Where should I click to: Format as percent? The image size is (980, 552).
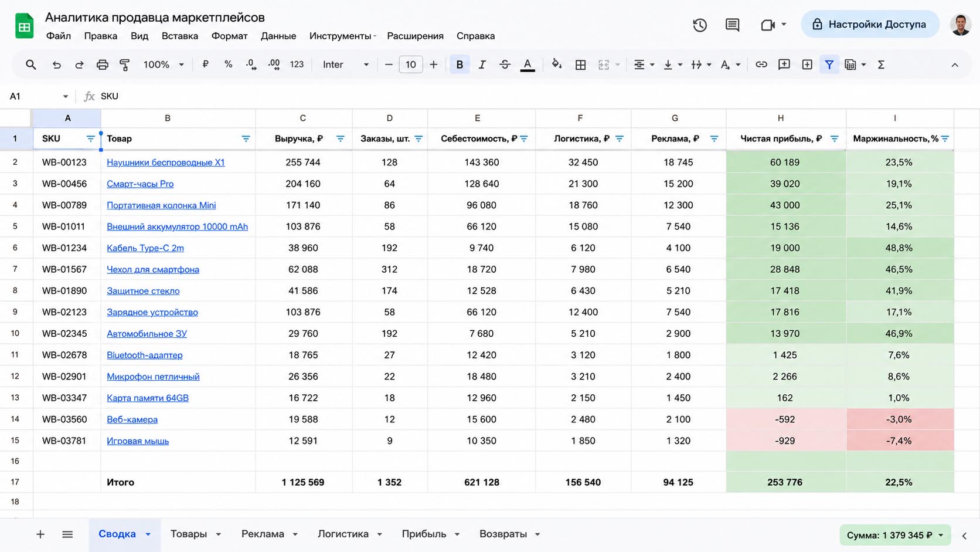228,65
